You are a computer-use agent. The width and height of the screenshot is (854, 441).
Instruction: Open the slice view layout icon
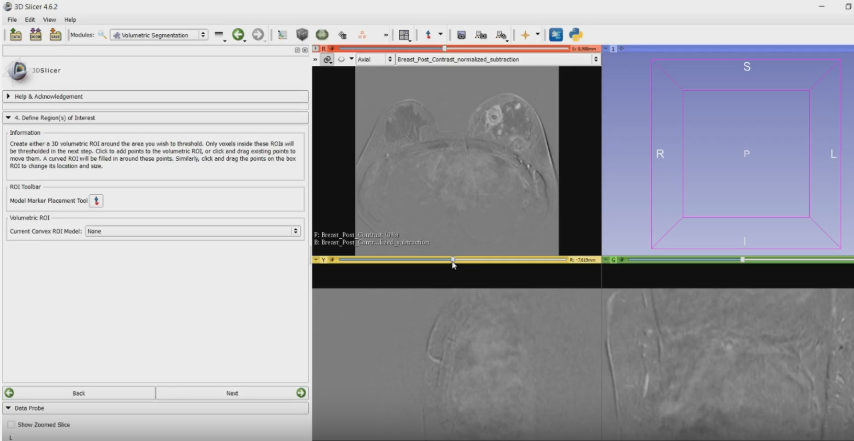coord(404,34)
